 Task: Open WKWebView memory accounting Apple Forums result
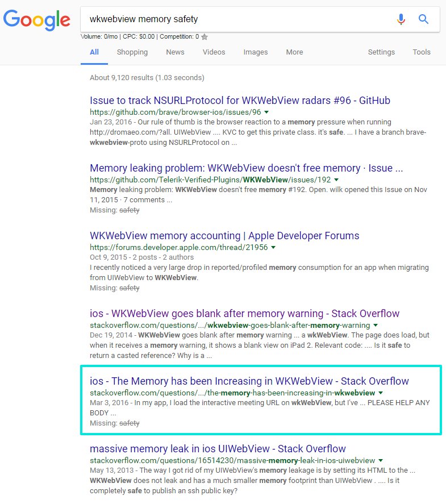(224, 236)
